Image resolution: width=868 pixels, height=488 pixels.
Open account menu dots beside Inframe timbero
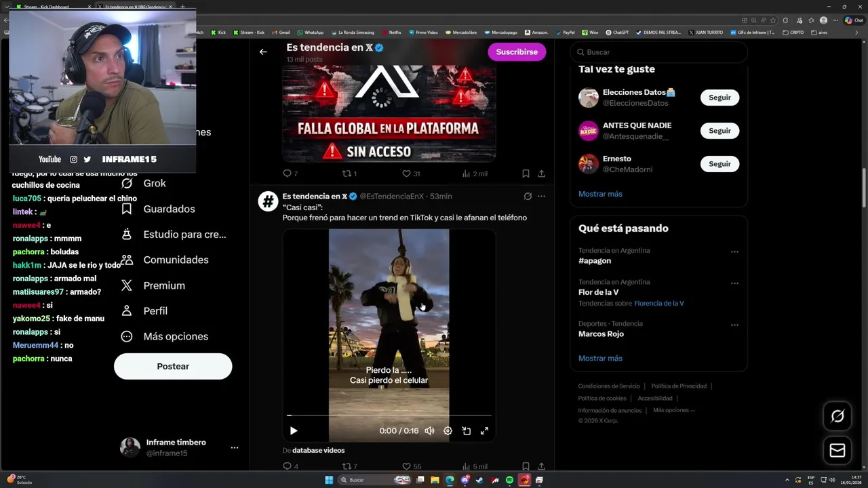click(234, 448)
